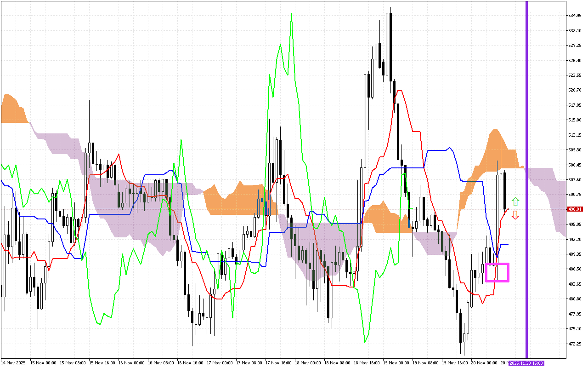Click the 492.20 price scale label

coord(575,239)
